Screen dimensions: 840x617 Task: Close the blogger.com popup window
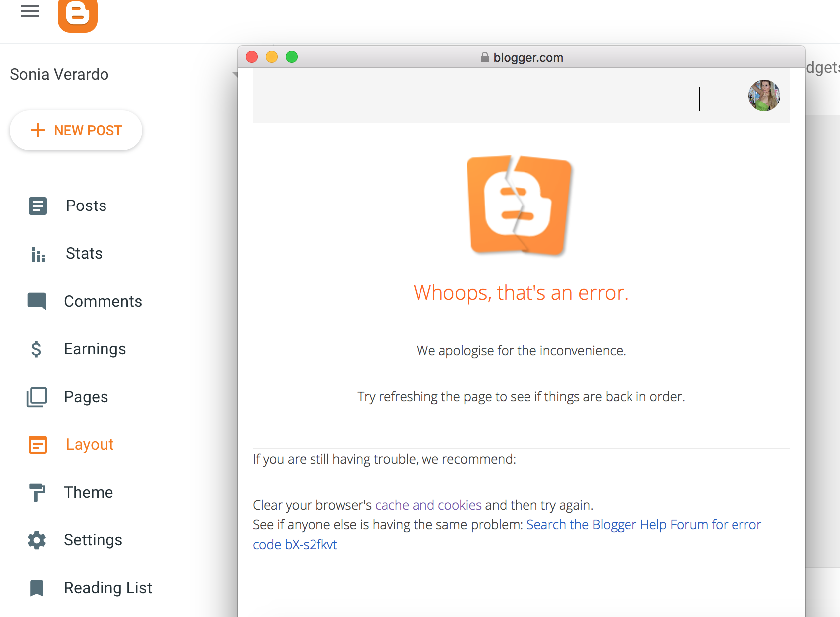point(252,57)
